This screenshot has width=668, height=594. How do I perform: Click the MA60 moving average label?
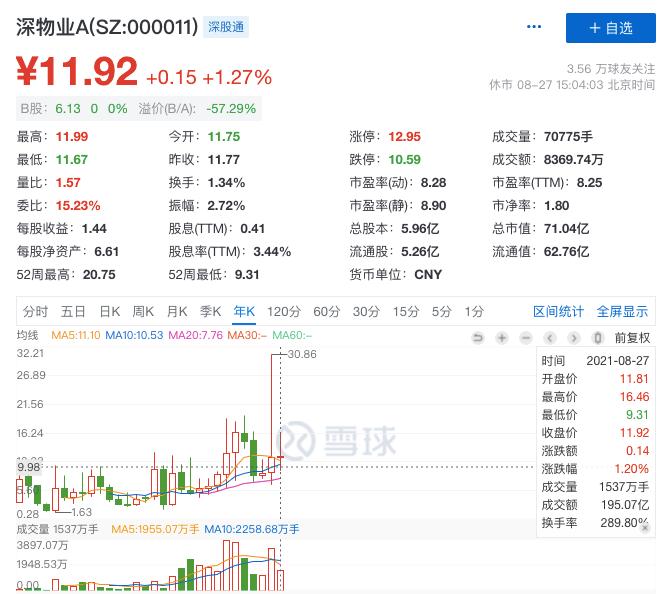(292, 335)
